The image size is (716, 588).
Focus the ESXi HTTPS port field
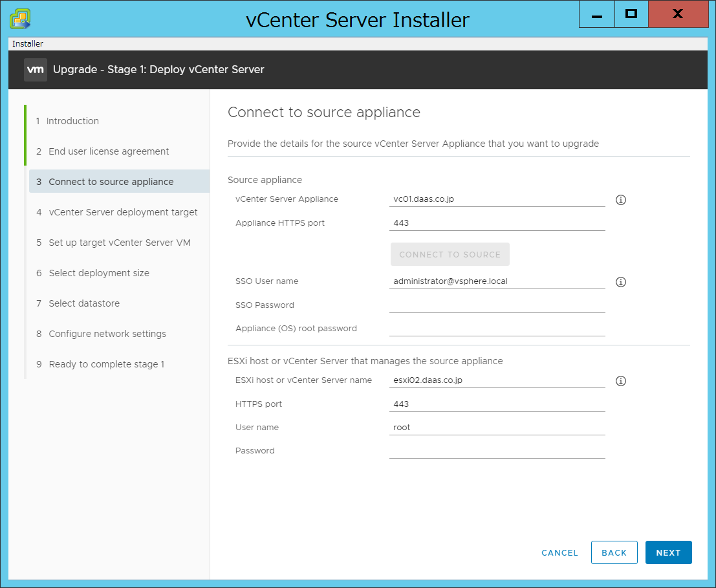click(497, 404)
